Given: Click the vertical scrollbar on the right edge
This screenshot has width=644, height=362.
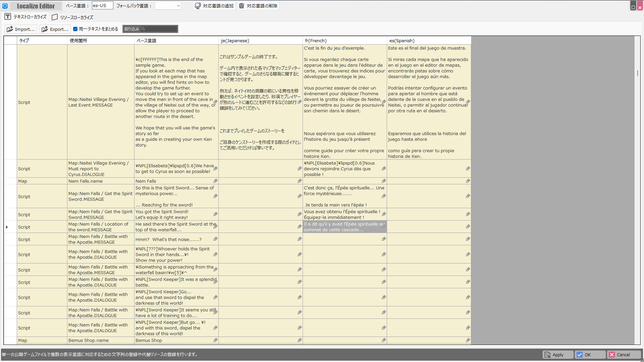Looking at the screenshot, I should point(638,73).
